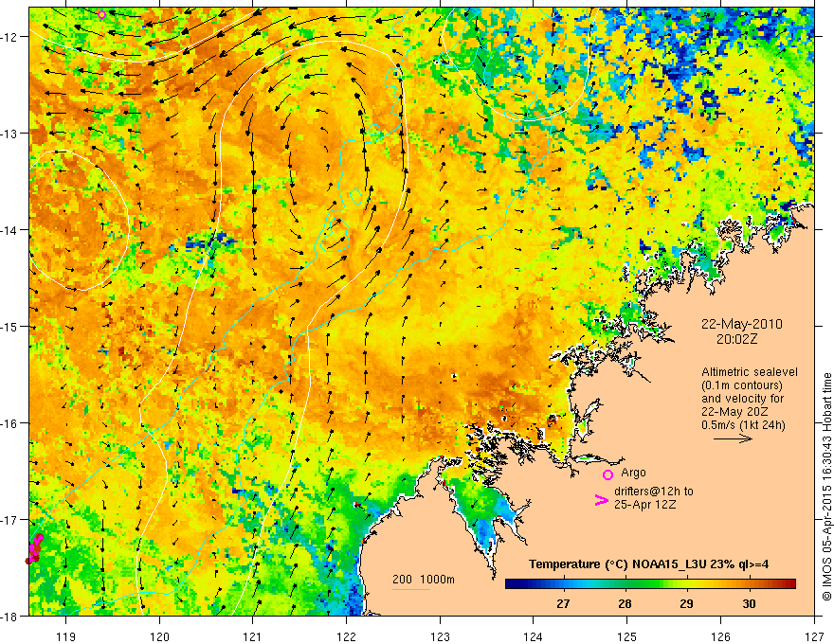Click the '121' longitude axis label

tap(253, 636)
